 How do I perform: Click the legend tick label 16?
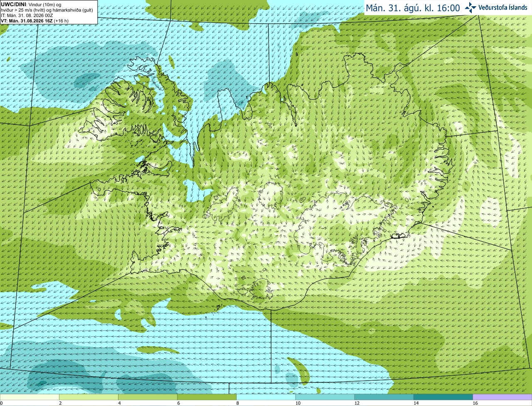click(475, 403)
